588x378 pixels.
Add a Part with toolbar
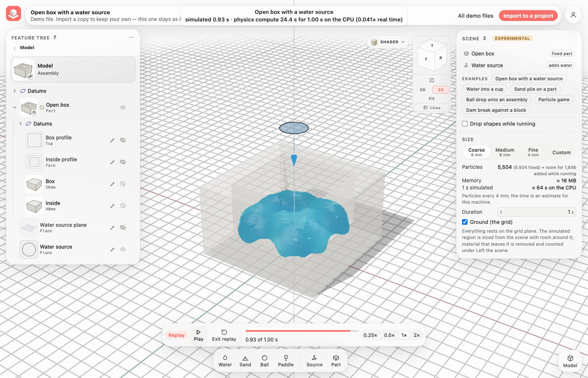336,361
